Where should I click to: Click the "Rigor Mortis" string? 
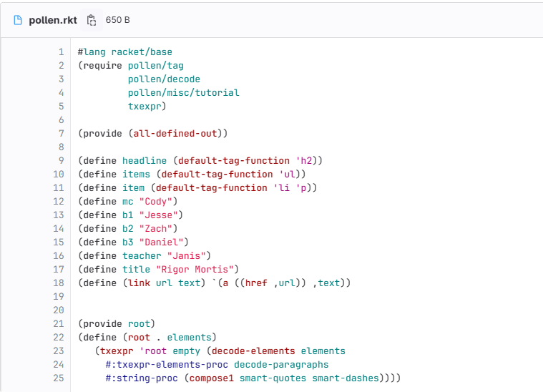(x=195, y=269)
